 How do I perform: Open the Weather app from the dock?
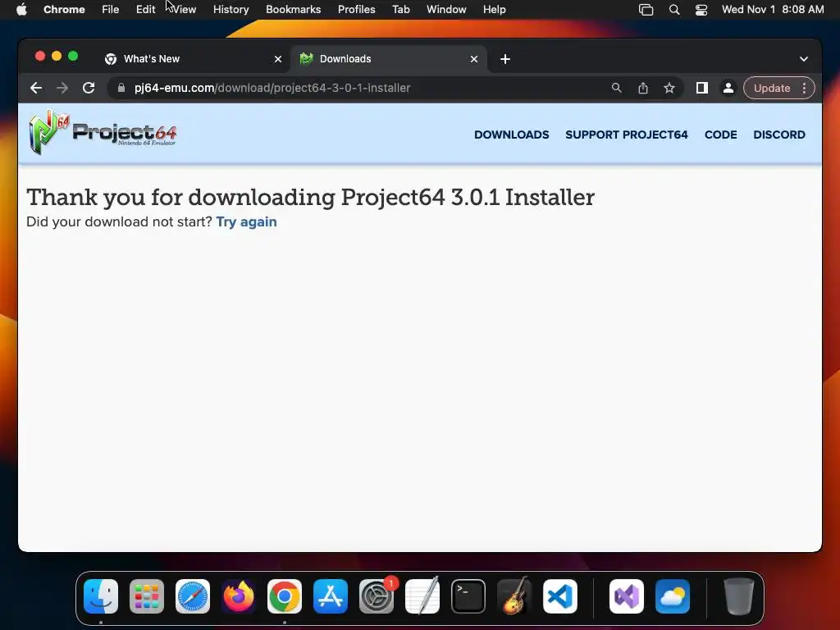[x=673, y=596]
